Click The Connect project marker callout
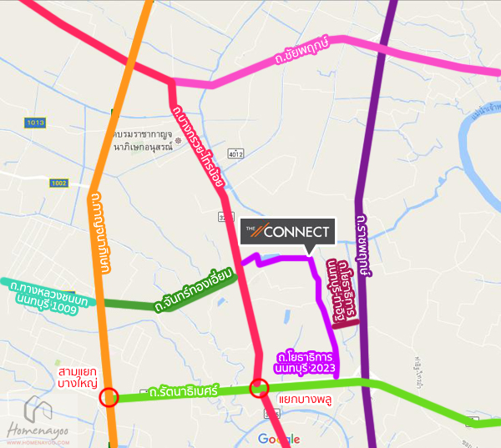The width and height of the screenshot is (501, 448). (288, 232)
